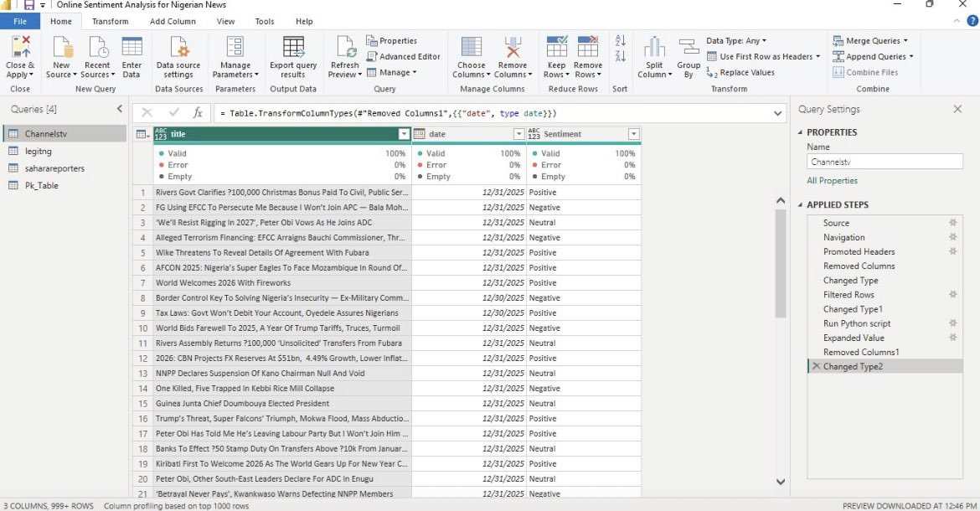Open gear settings for Run Python script step
Screen dimensions: 980x511
tap(952, 323)
